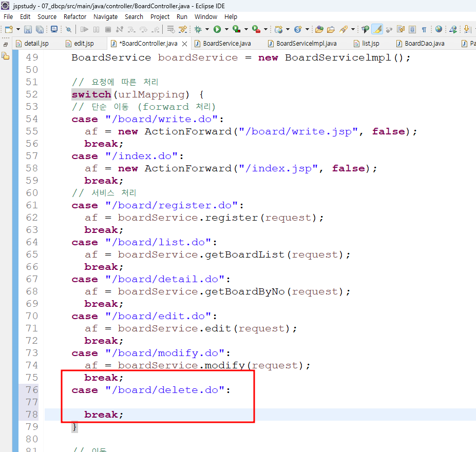476x452 pixels.
Task: Click the Open Web Browser globe icon
Action: point(439,29)
